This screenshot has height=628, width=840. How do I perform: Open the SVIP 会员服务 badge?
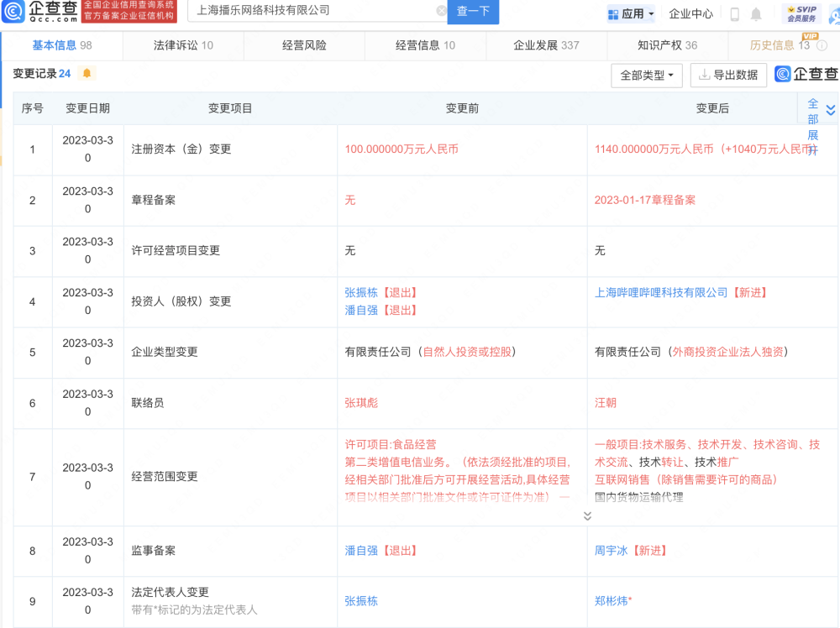pyautogui.click(x=802, y=14)
